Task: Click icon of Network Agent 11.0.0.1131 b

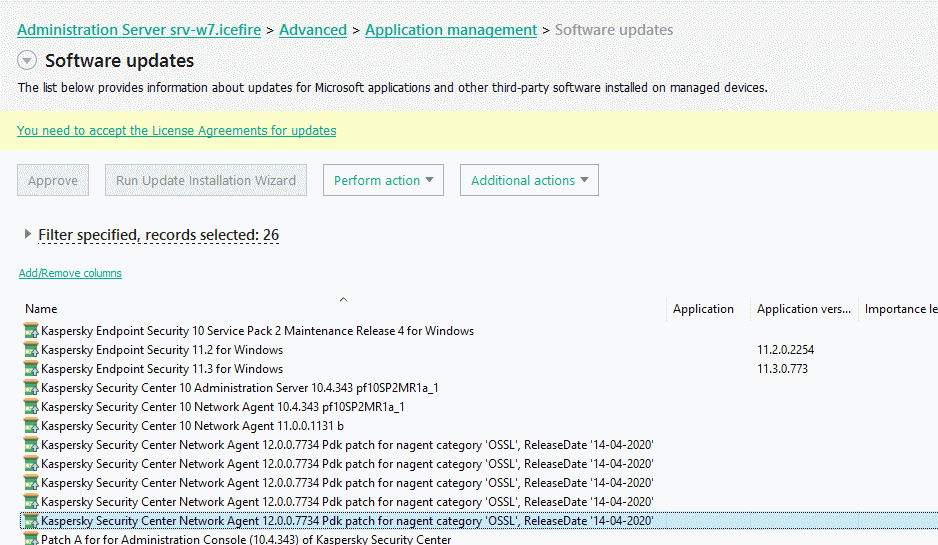Action: pyautogui.click(x=31, y=426)
